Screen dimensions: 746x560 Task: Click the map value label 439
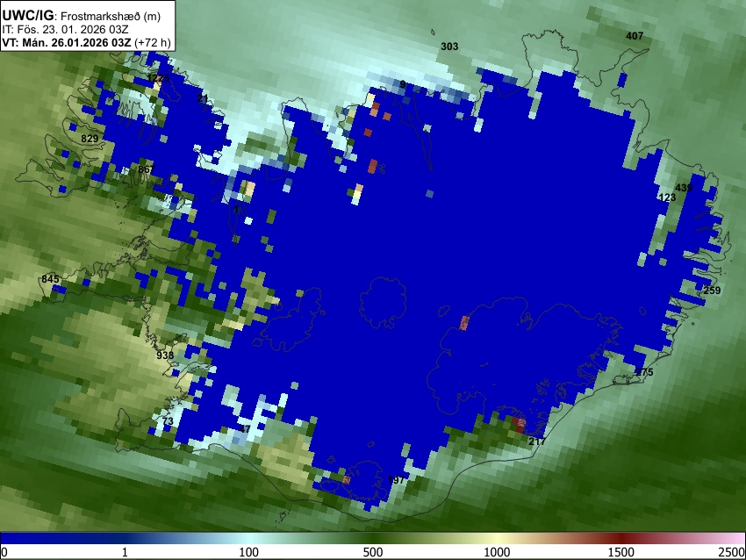tap(684, 188)
